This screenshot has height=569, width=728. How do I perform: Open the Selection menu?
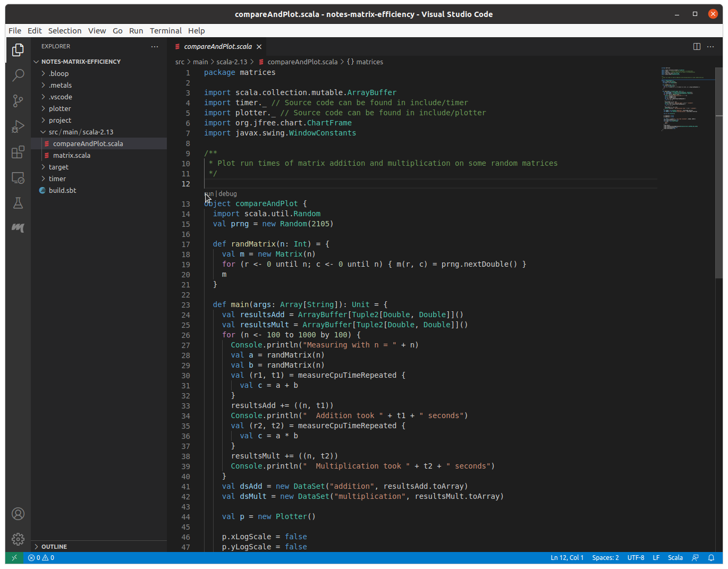pyautogui.click(x=65, y=31)
